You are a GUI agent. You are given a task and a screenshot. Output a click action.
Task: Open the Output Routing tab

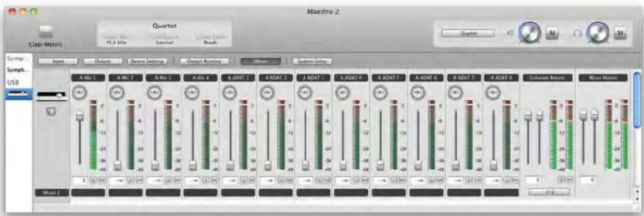click(x=204, y=62)
